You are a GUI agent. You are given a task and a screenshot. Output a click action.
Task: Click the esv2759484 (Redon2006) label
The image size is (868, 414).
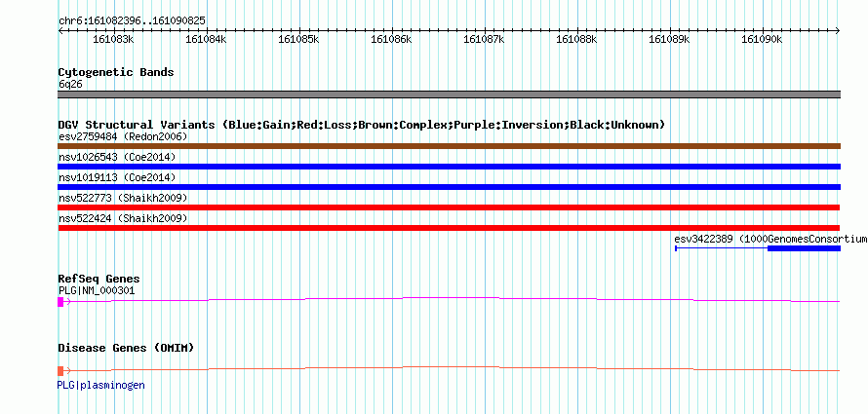point(123,136)
